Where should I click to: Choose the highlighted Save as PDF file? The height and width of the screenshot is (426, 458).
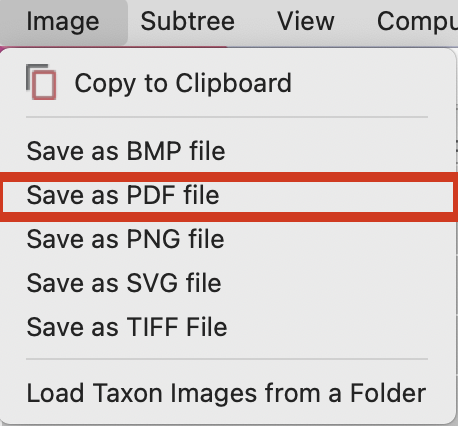coord(123,195)
